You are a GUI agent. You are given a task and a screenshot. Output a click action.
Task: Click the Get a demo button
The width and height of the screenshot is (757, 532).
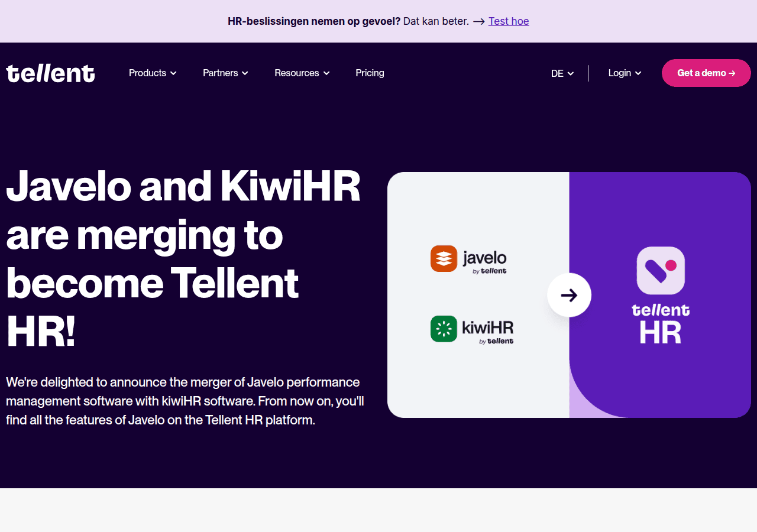(706, 73)
